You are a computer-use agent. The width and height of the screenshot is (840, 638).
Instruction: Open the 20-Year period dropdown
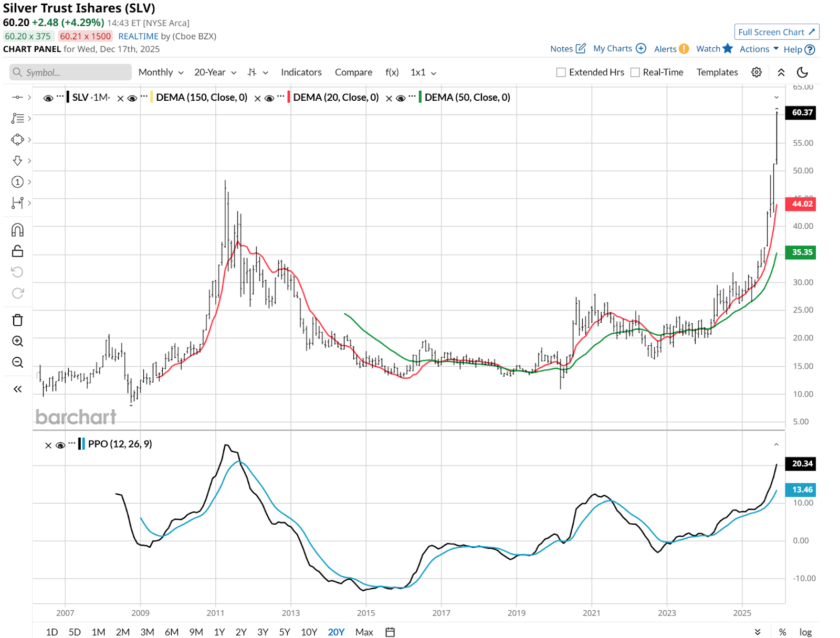point(215,72)
